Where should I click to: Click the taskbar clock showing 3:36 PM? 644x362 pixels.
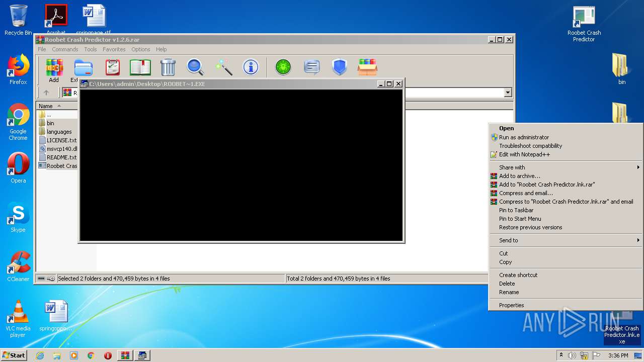pos(618,355)
